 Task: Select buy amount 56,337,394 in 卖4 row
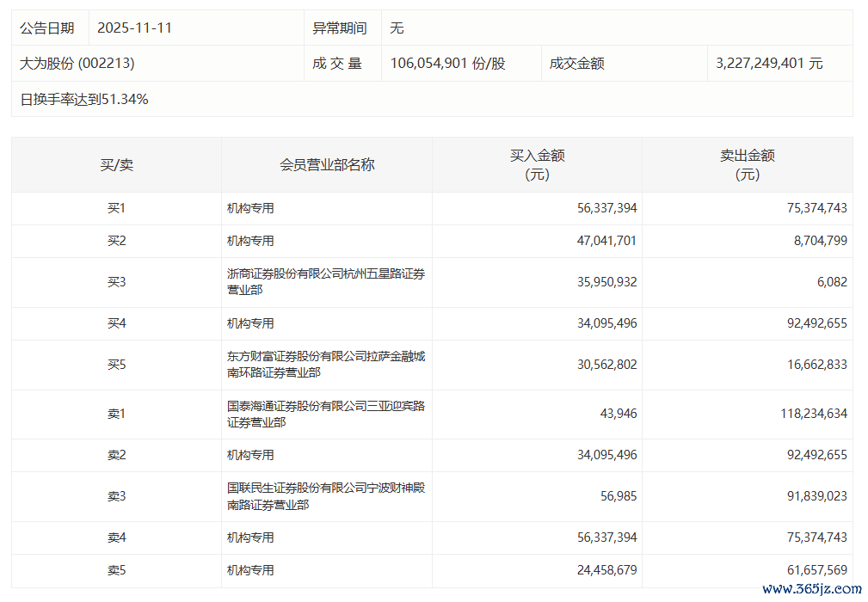click(607, 537)
